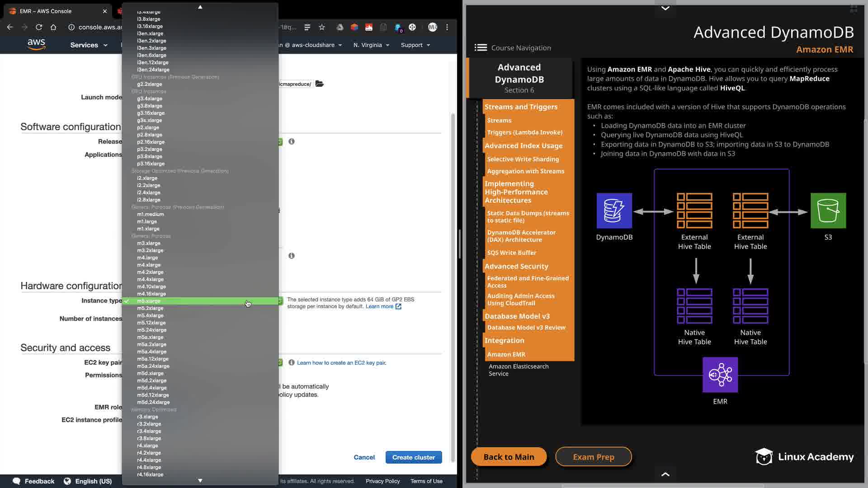Choose r4.xlarge from instance list
This screenshot has height=488, width=868.
(x=147, y=446)
